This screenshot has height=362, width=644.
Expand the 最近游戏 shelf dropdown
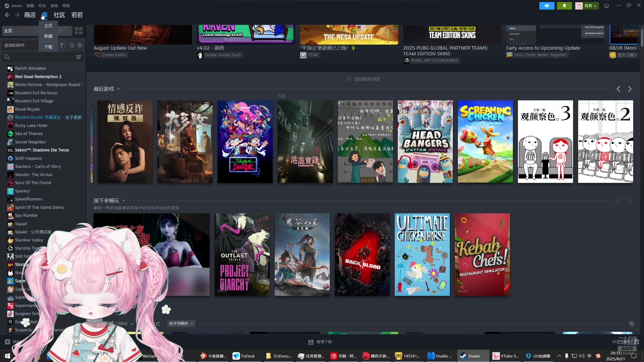click(x=118, y=89)
